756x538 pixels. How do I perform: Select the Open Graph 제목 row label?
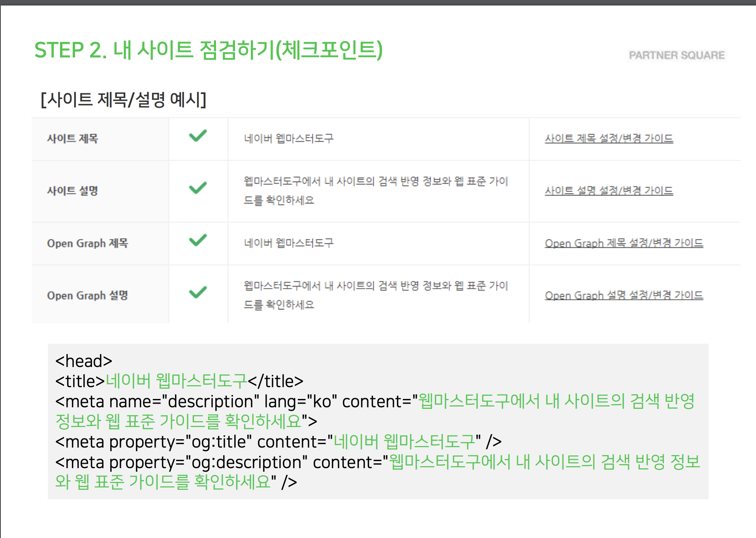87,243
